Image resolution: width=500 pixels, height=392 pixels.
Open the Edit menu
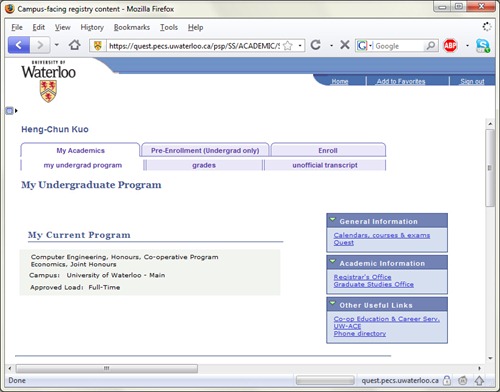tap(39, 27)
